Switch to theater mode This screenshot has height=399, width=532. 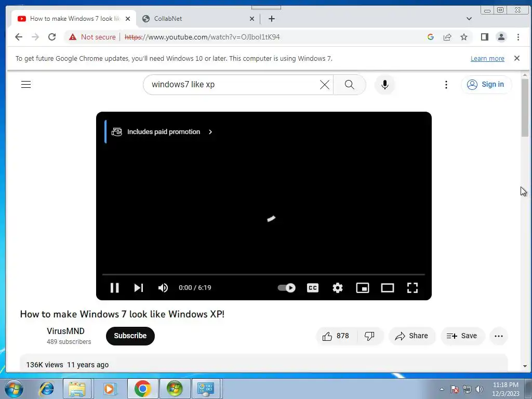tap(388, 288)
